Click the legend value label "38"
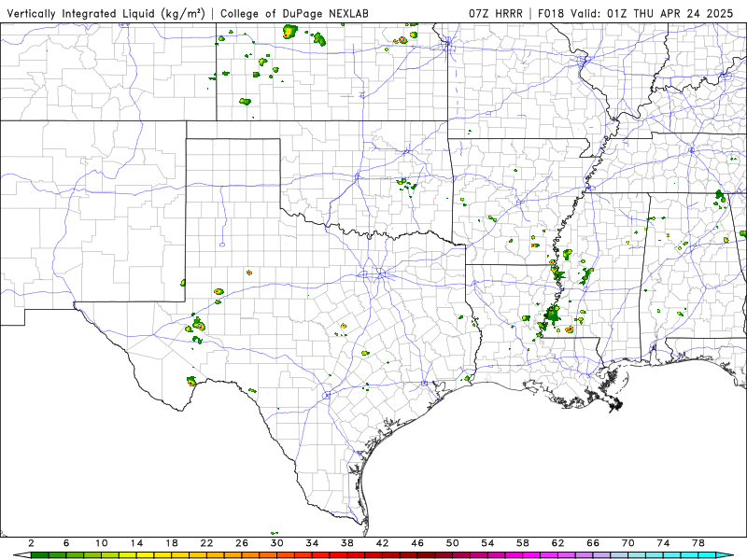Image resolution: width=747 pixels, height=560 pixels. click(347, 543)
